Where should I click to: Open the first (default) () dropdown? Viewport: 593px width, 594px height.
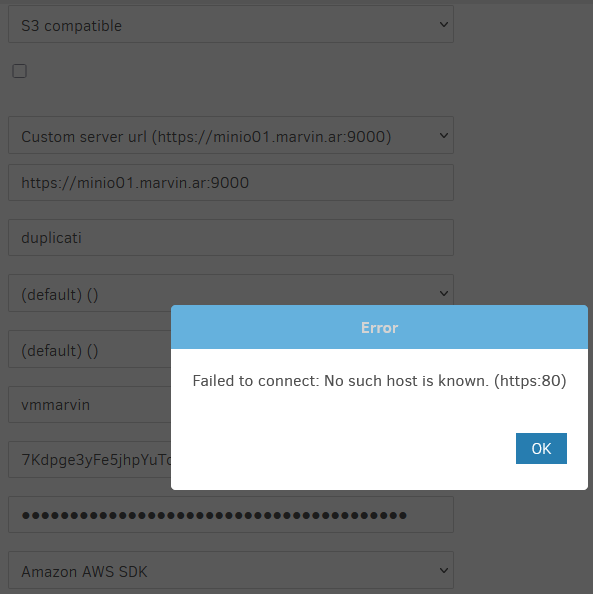[x=231, y=293]
